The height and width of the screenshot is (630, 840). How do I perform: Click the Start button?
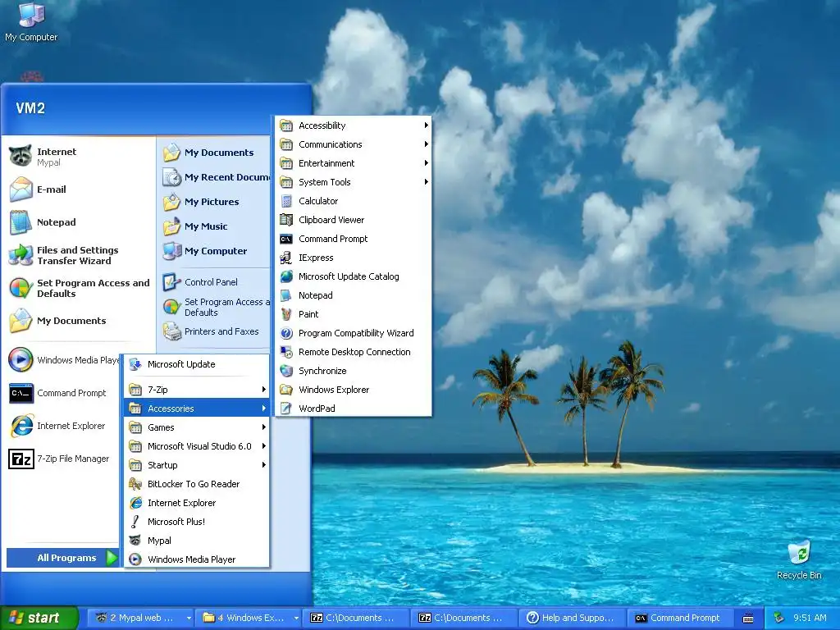pos(39,619)
